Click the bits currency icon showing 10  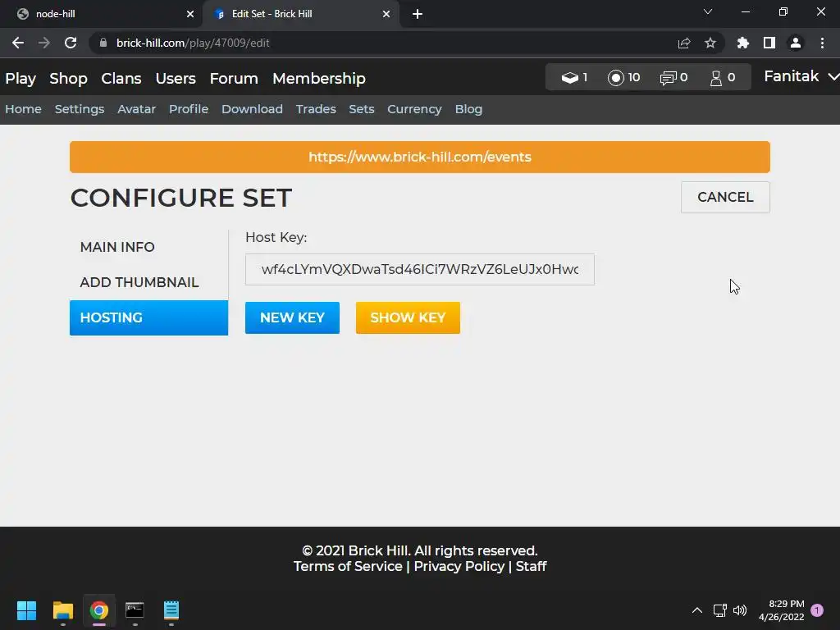tap(615, 78)
